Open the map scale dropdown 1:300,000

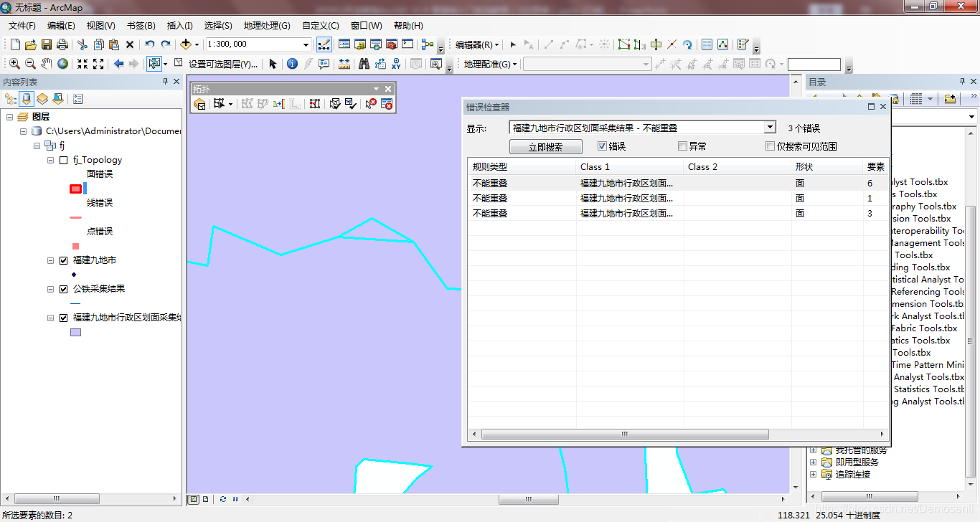[x=306, y=44]
